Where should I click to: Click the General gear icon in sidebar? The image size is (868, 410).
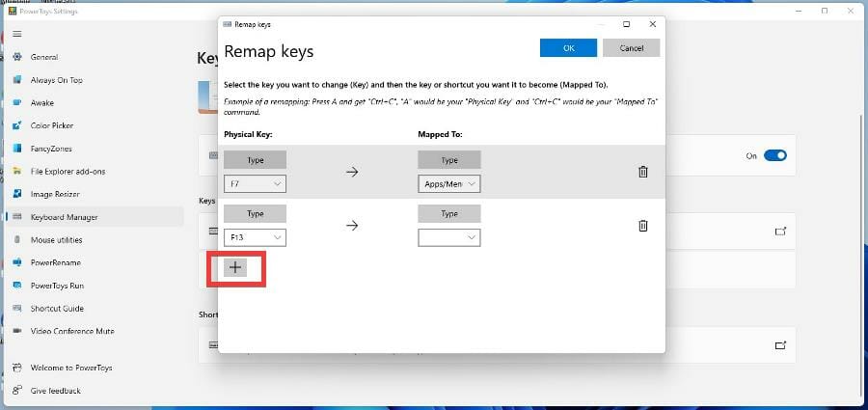click(x=17, y=57)
